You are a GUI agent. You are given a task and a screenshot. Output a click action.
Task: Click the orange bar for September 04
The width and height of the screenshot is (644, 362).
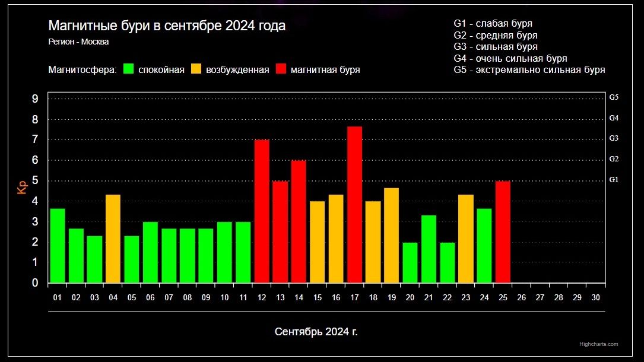pos(113,239)
